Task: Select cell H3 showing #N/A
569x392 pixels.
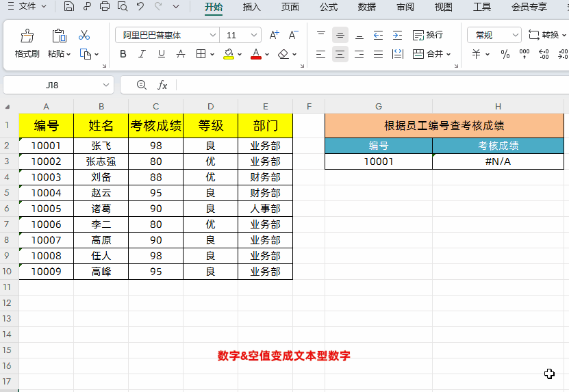Action: pyautogui.click(x=498, y=161)
